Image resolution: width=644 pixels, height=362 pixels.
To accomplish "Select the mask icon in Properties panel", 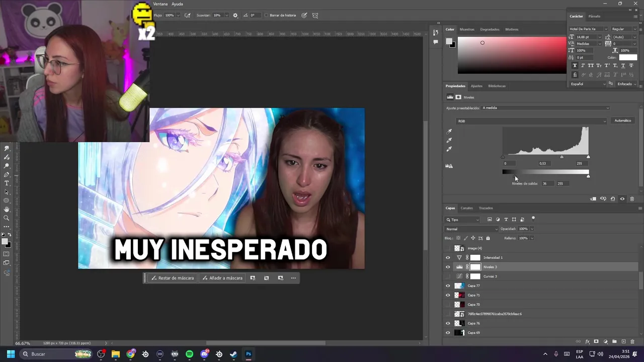I will click(x=458, y=97).
